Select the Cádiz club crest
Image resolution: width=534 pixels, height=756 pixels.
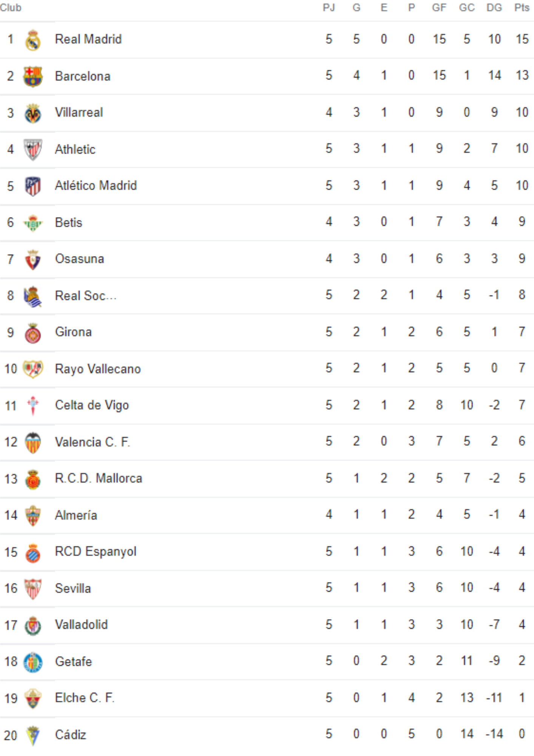33,735
